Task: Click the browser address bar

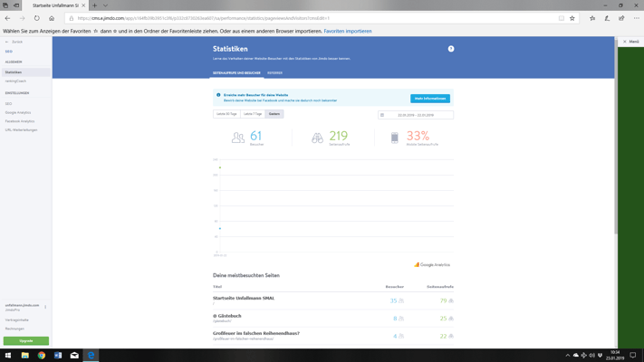Action: point(308,18)
